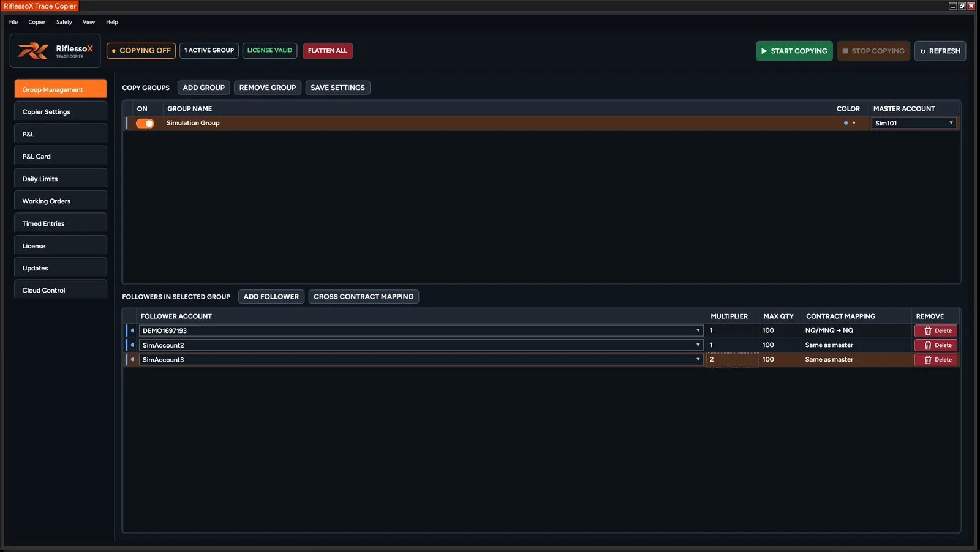Viewport: 980px width, 552px height.
Task: Switch to Copier Settings tab
Action: (61, 112)
